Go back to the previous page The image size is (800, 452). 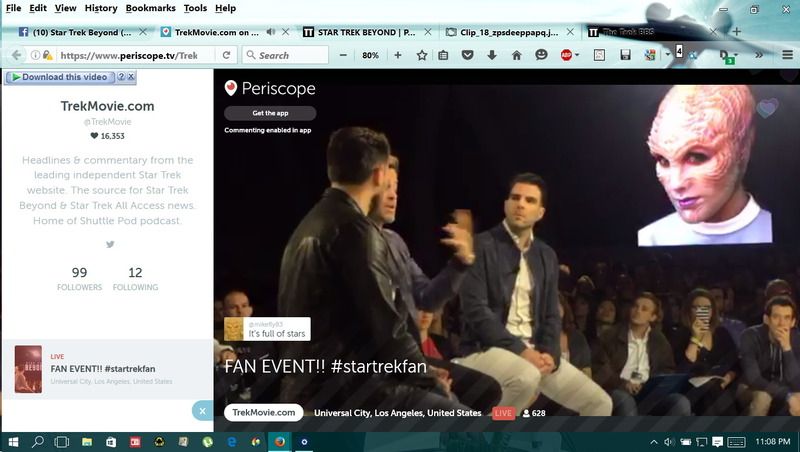tap(16, 55)
